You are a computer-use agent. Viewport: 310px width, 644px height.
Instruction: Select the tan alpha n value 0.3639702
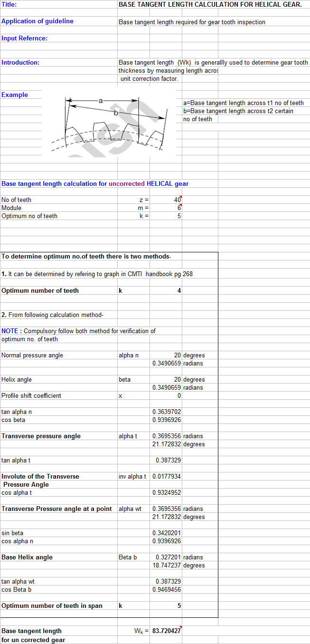166,412
